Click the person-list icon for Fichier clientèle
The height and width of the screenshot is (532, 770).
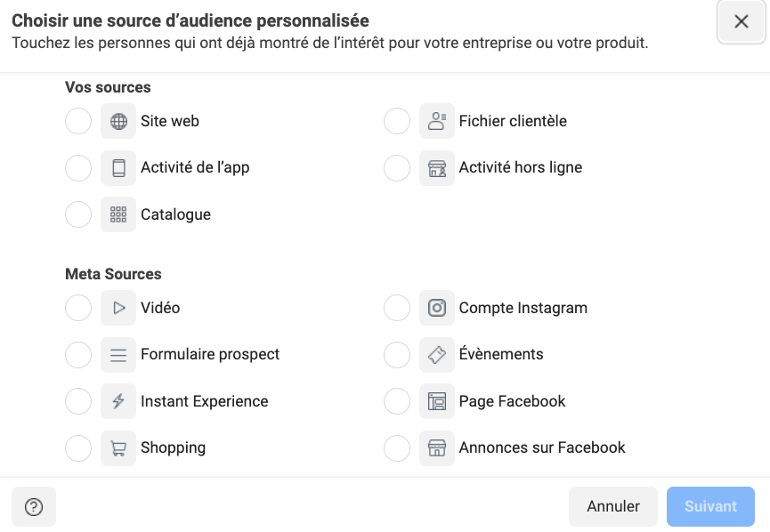pyautogui.click(x=437, y=121)
